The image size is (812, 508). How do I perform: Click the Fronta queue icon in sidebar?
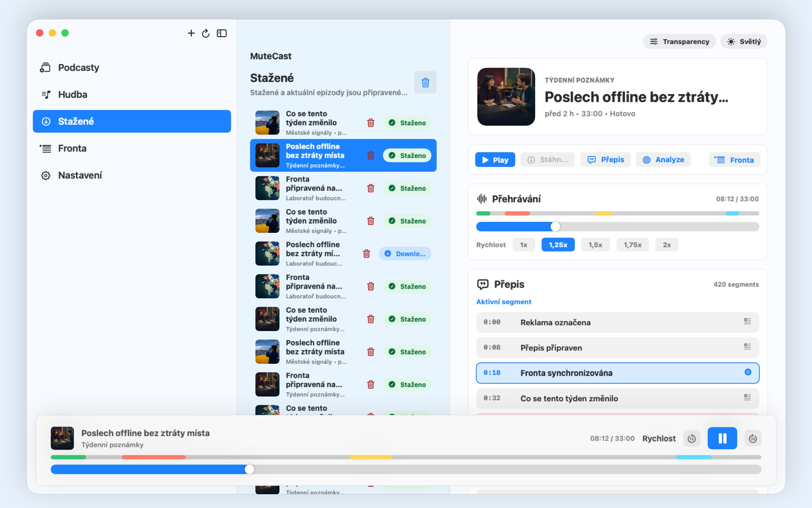46,148
